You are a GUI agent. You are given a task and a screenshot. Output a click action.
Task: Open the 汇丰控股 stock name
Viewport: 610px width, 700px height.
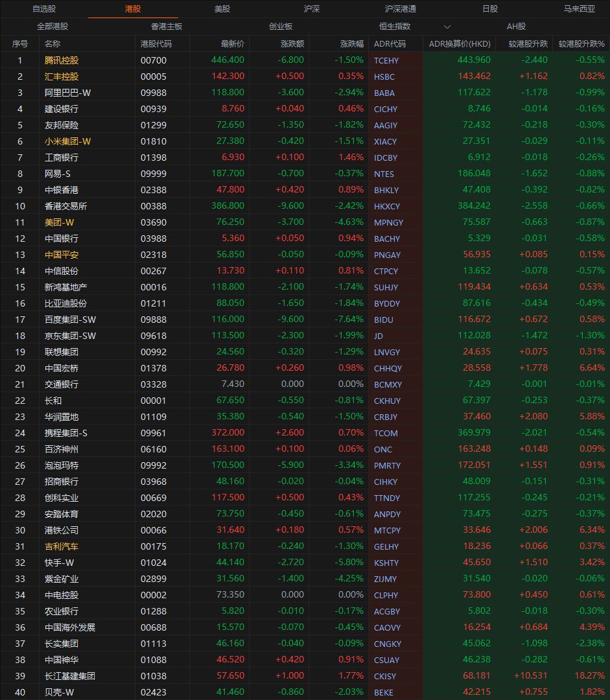(x=61, y=76)
